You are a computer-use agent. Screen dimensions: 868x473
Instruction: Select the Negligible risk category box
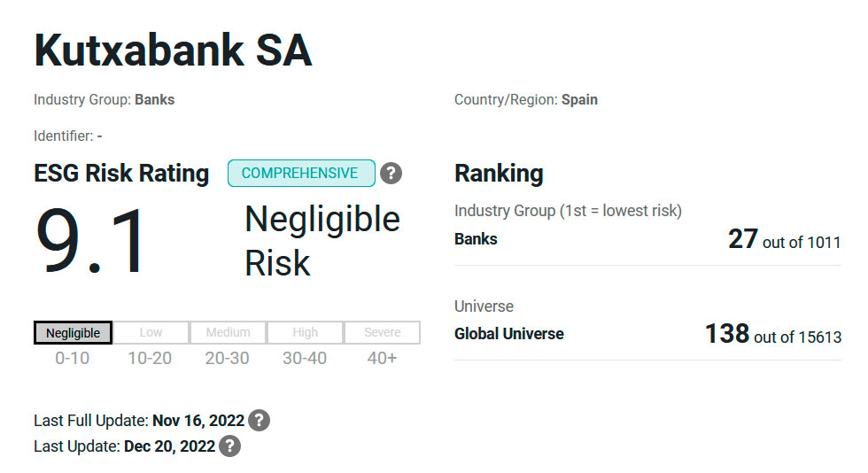tap(73, 332)
